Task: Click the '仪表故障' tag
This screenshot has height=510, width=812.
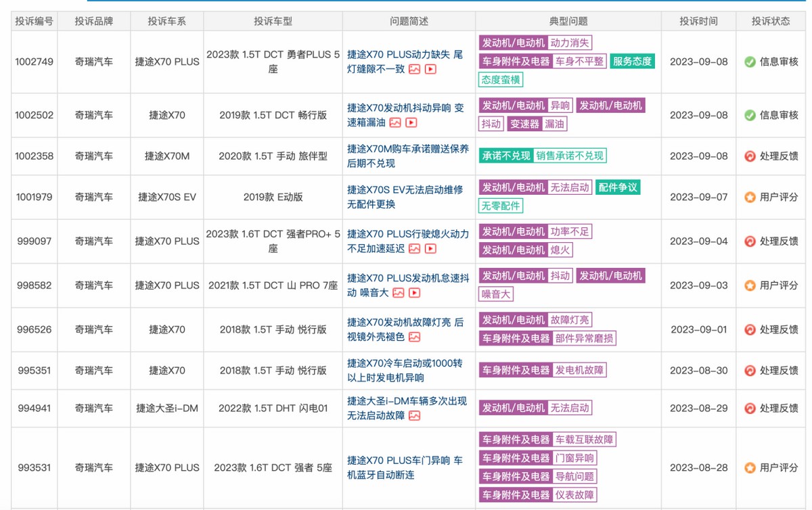Action: click(x=575, y=494)
